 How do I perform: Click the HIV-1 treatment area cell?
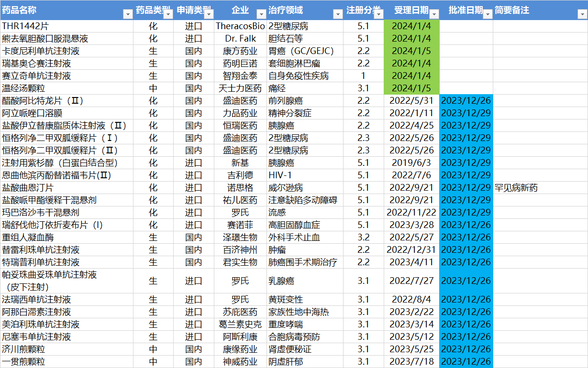tap(305, 175)
